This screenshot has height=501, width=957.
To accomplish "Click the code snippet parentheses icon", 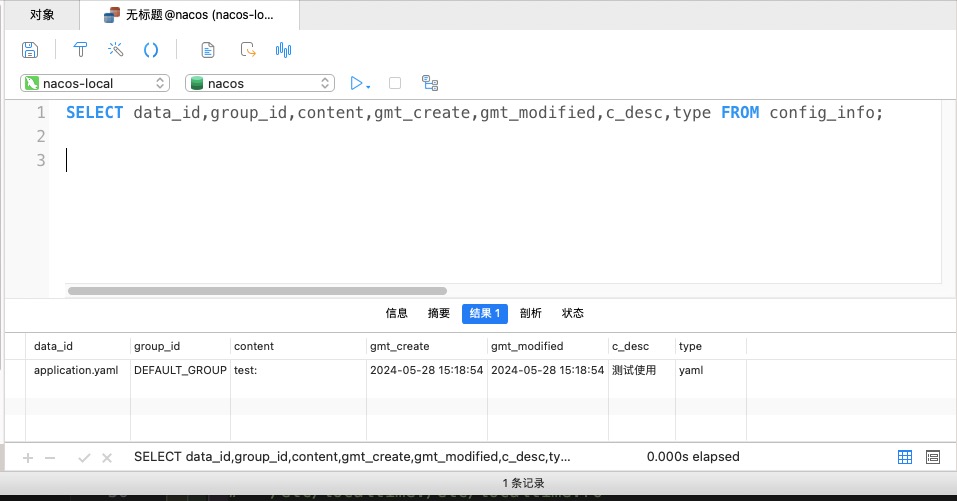I will click(151, 50).
